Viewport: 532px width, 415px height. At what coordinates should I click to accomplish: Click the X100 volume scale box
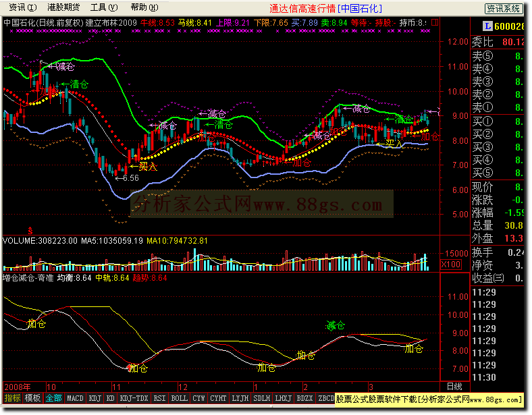coord(451,265)
